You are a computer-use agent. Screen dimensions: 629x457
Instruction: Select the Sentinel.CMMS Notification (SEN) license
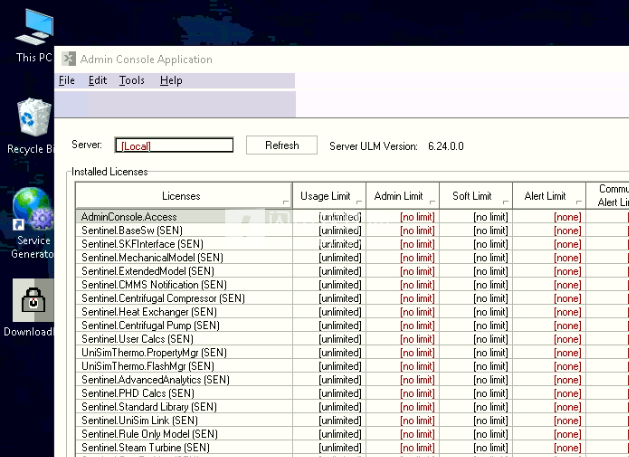click(x=184, y=285)
